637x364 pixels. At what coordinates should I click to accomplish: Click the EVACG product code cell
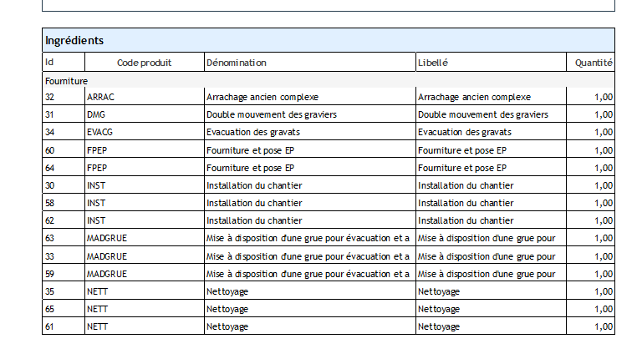click(x=101, y=132)
